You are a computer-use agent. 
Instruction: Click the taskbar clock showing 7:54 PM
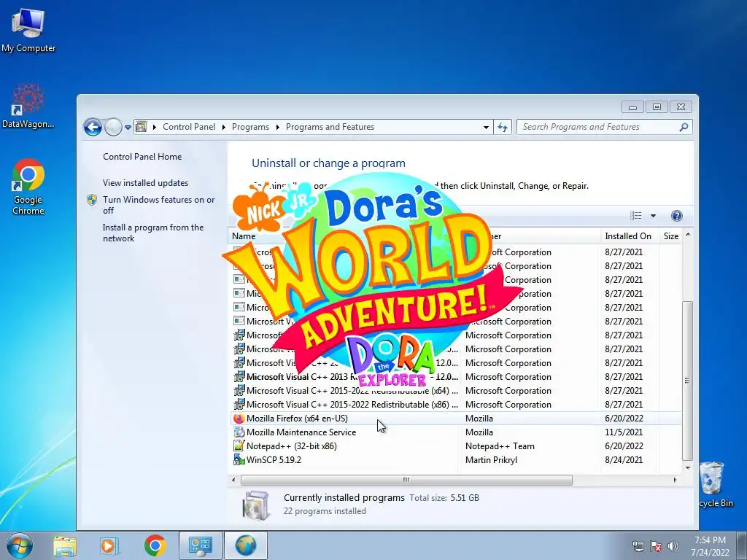coord(710,546)
